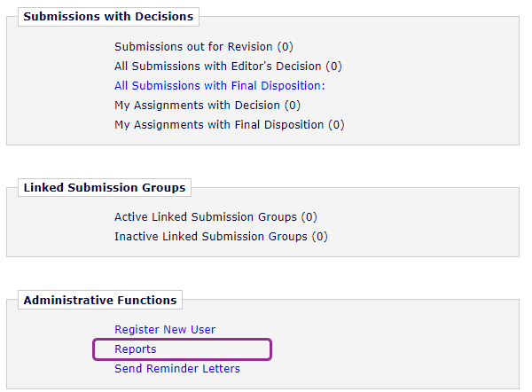Viewport: 532px width, 392px height.
Task: Click the count beside Submissions out for Revision
Action: click(285, 46)
